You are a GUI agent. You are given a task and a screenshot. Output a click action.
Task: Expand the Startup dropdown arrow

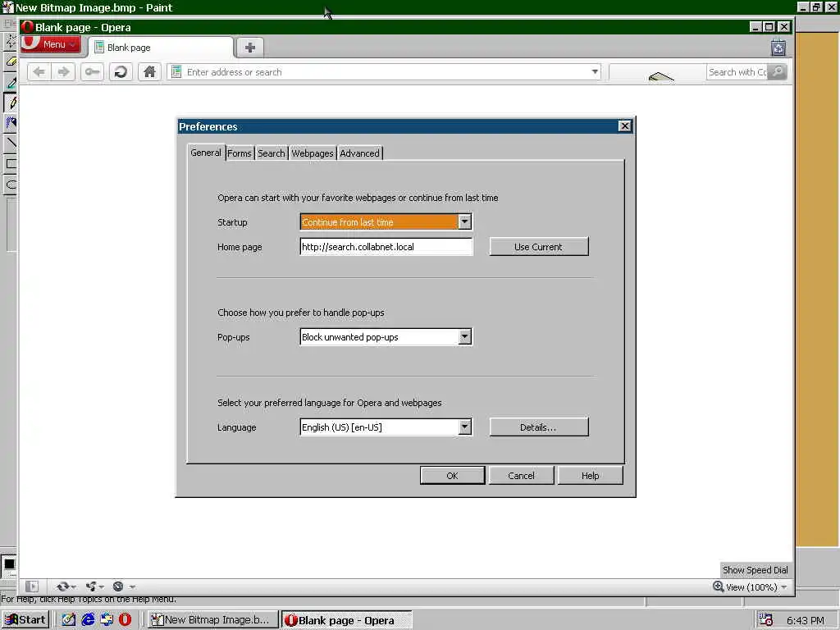pyautogui.click(x=464, y=221)
